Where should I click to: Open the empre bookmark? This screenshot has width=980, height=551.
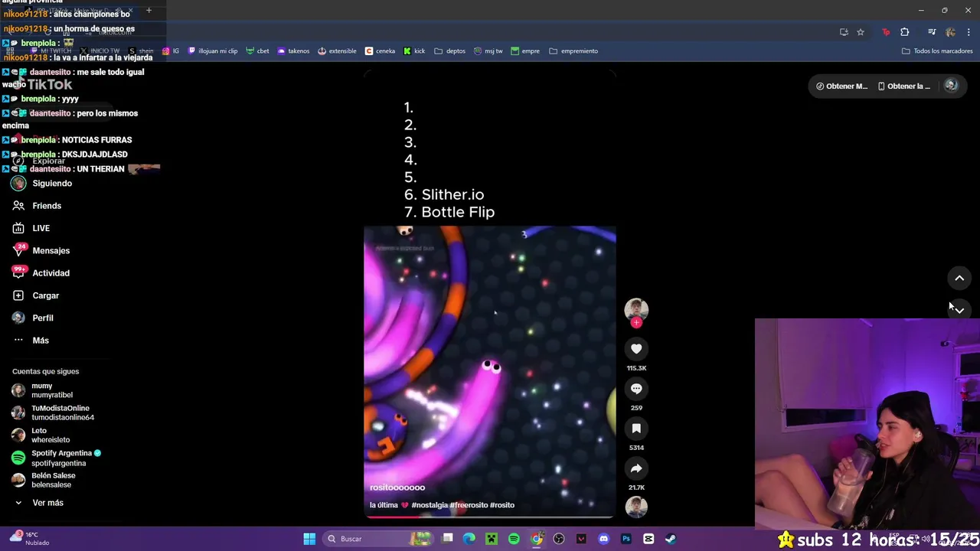coord(525,51)
